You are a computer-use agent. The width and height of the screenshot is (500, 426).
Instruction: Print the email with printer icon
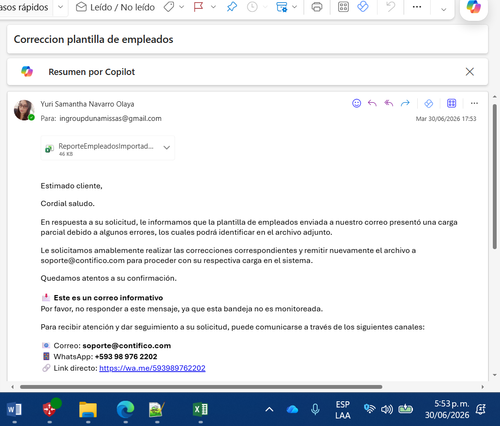coord(317,7)
